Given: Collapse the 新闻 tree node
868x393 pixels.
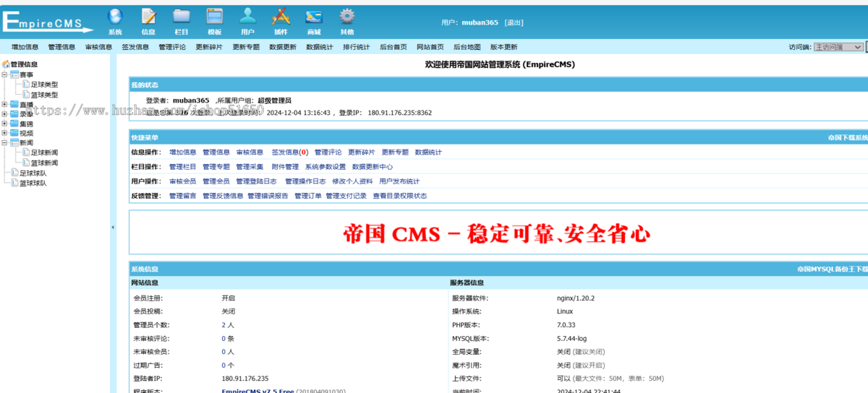Looking at the screenshot, I should [x=5, y=143].
